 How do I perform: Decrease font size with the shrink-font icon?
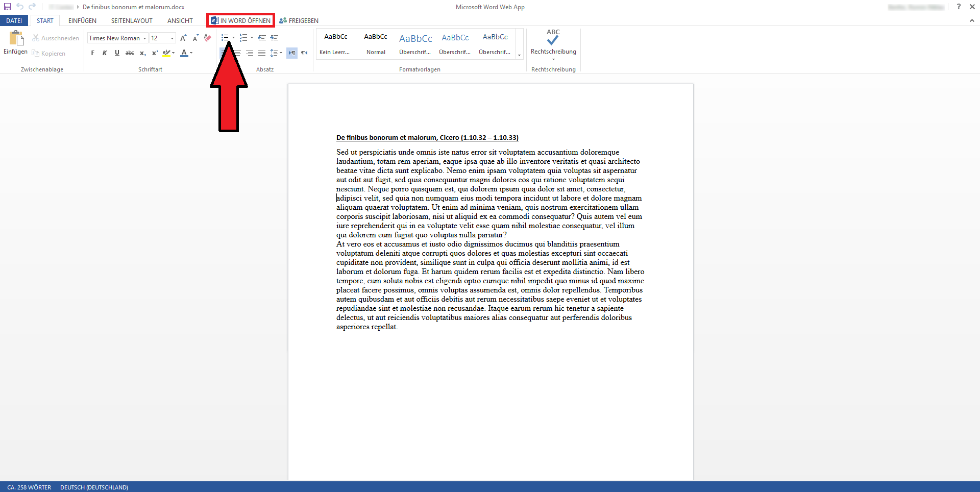[195, 38]
